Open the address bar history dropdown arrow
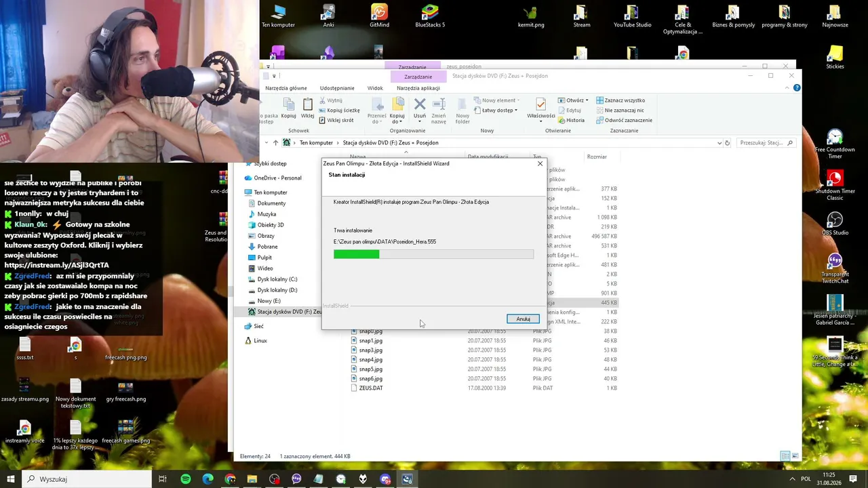868x488 pixels. (719, 143)
